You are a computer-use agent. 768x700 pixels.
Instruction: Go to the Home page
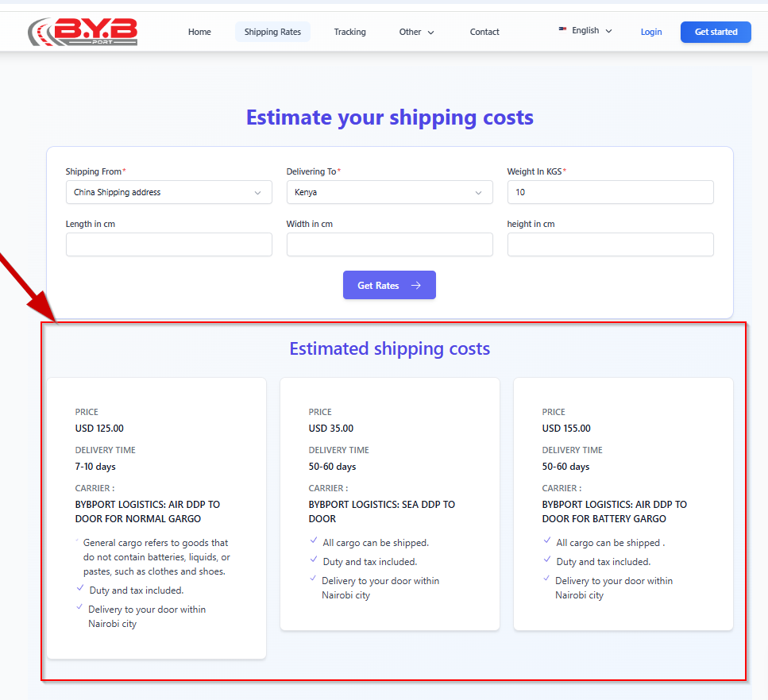199,32
